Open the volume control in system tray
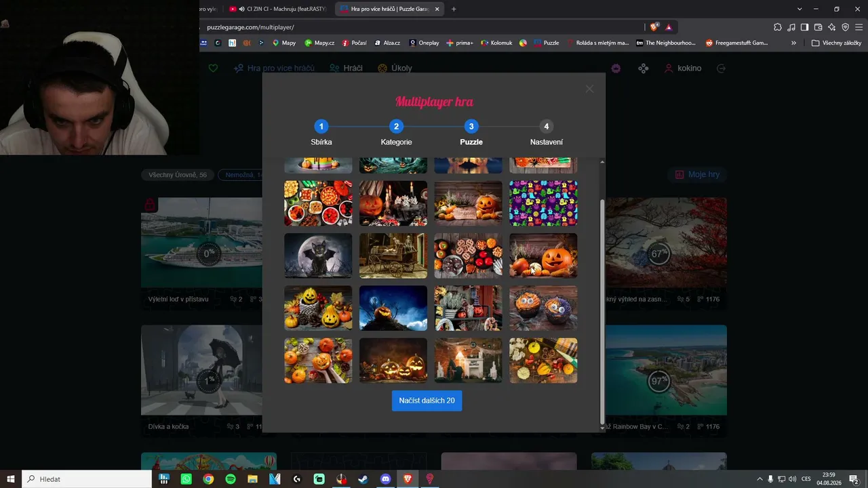The width and height of the screenshot is (868, 488). click(792, 479)
